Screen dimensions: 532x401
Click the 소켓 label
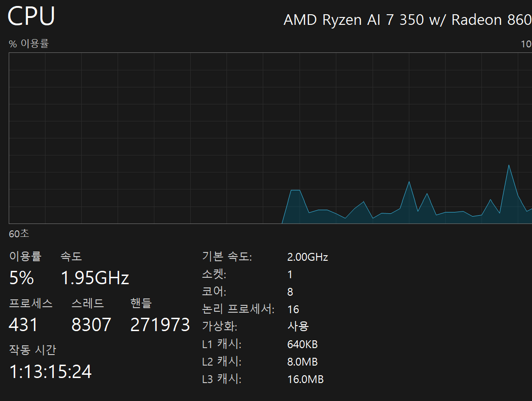pyautogui.click(x=214, y=275)
